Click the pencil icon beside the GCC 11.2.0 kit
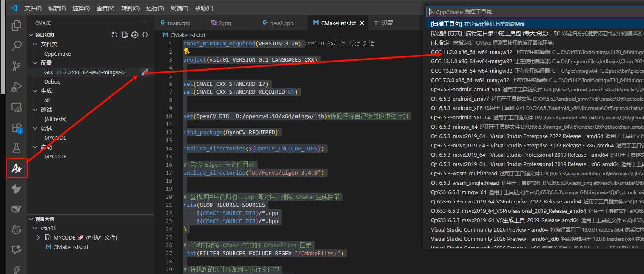Viewport: 644px width, 274px height. [x=145, y=72]
